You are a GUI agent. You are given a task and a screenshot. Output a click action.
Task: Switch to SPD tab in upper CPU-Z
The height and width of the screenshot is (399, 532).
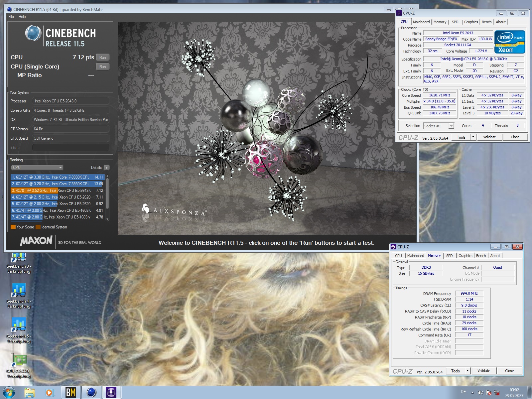click(455, 22)
